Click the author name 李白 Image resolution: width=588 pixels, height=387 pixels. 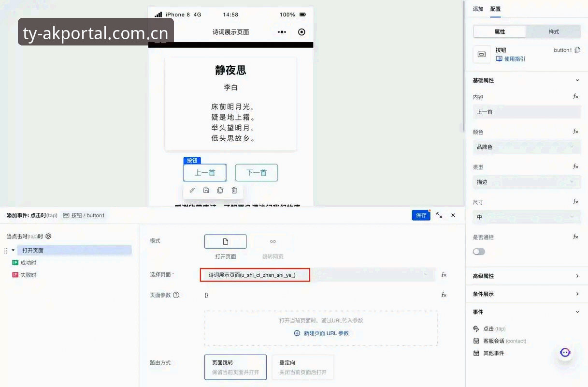[230, 88]
